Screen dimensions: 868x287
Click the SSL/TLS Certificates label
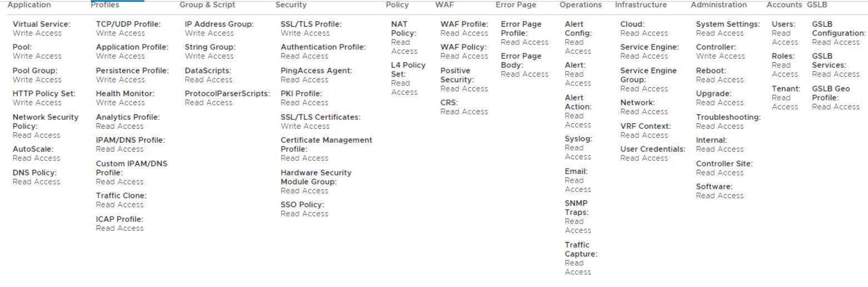click(320, 117)
